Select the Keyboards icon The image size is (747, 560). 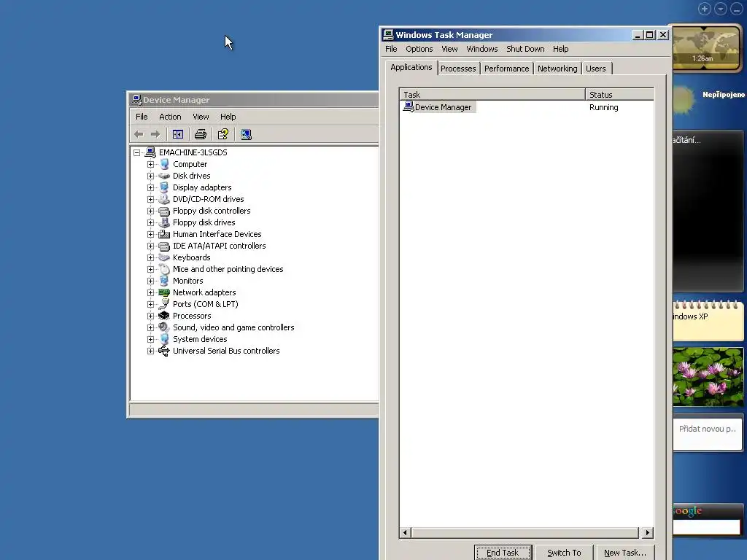(164, 257)
